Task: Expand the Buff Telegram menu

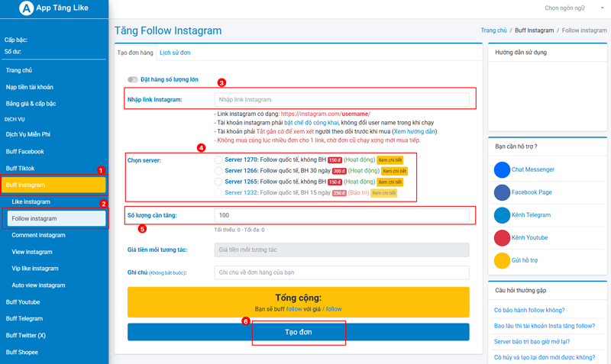Action: (24, 318)
